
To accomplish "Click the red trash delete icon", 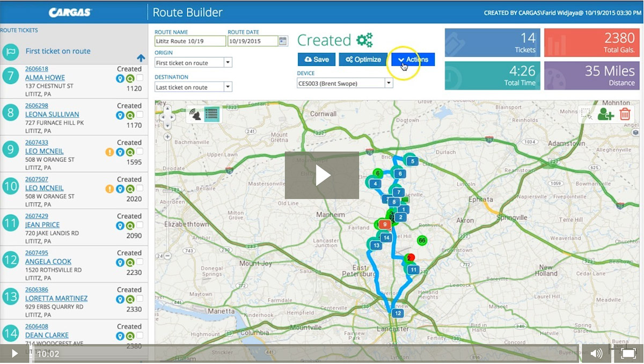I will pyautogui.click(x=625, y=114).
